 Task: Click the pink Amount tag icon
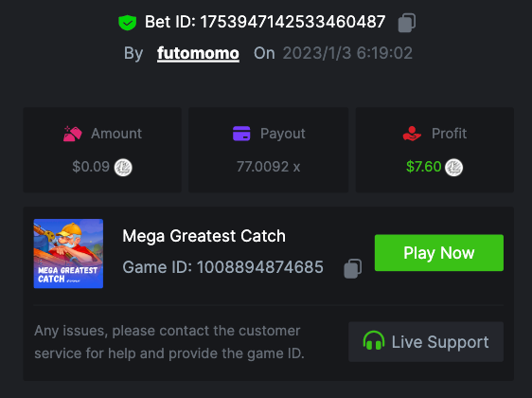[x=73, y=134]
